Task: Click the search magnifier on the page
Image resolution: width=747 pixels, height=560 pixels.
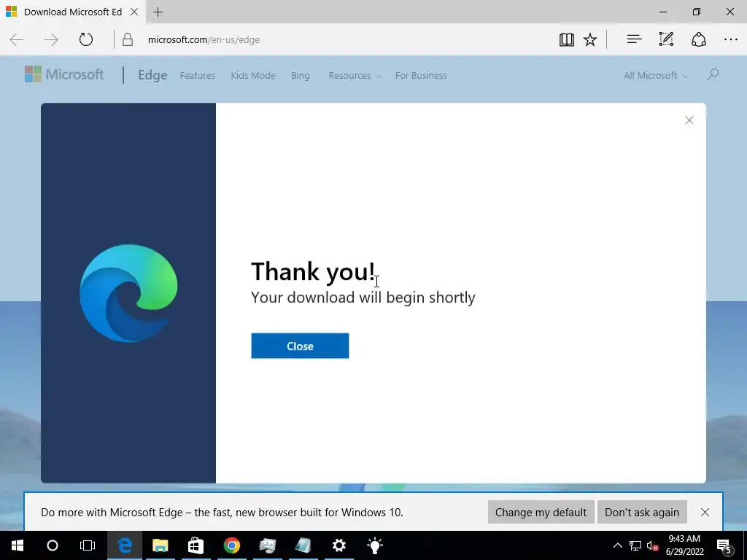Action: point(713,74)
